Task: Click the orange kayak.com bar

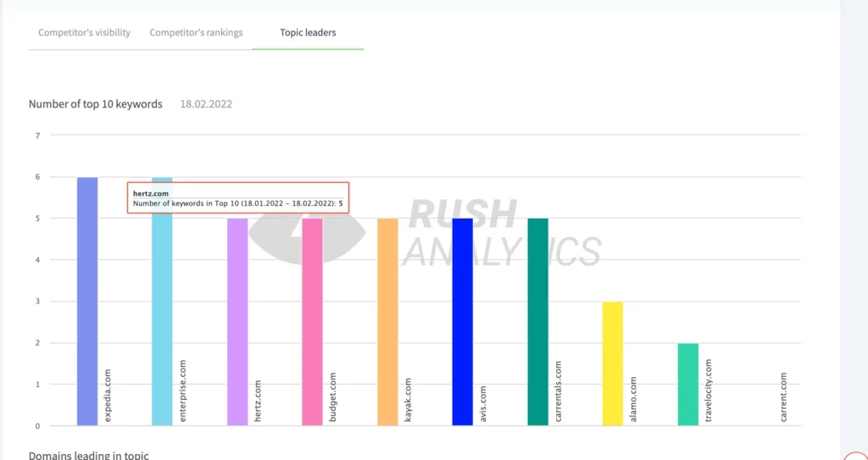Action: (387, 322)
